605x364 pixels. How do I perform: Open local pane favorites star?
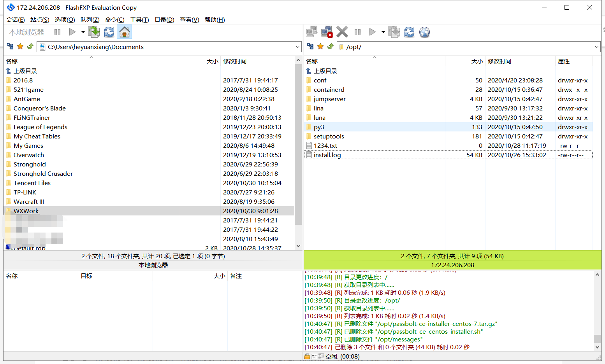pos(20,47)
